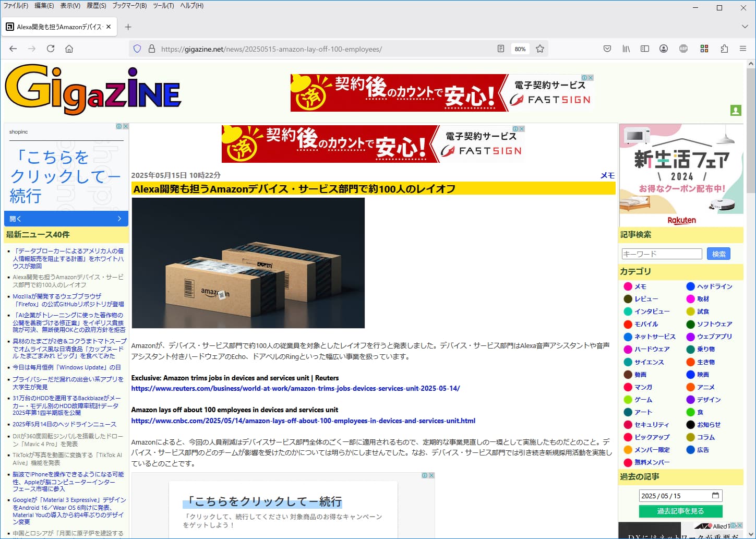Open the ツール(T) menu

click(x=163, y=6)
